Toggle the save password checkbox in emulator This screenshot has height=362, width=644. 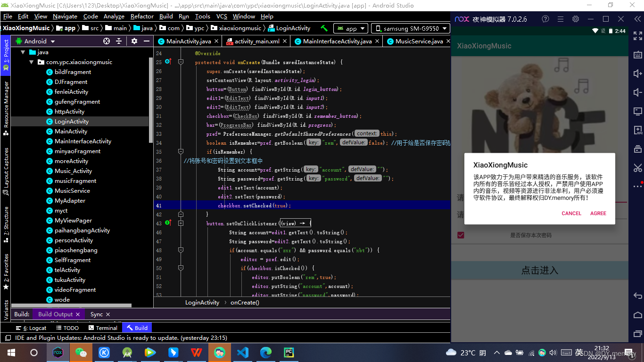(x=461, y=235)
